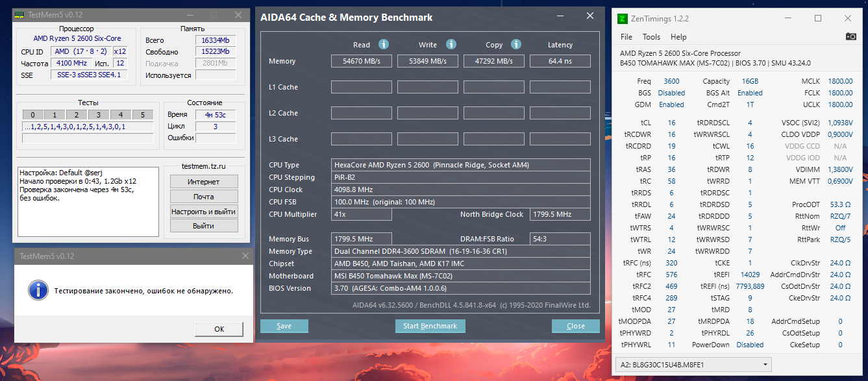This screenshot has width=868, height=381.
Task: Click the TestMem5 test progress bar
Action: [88, 138]
